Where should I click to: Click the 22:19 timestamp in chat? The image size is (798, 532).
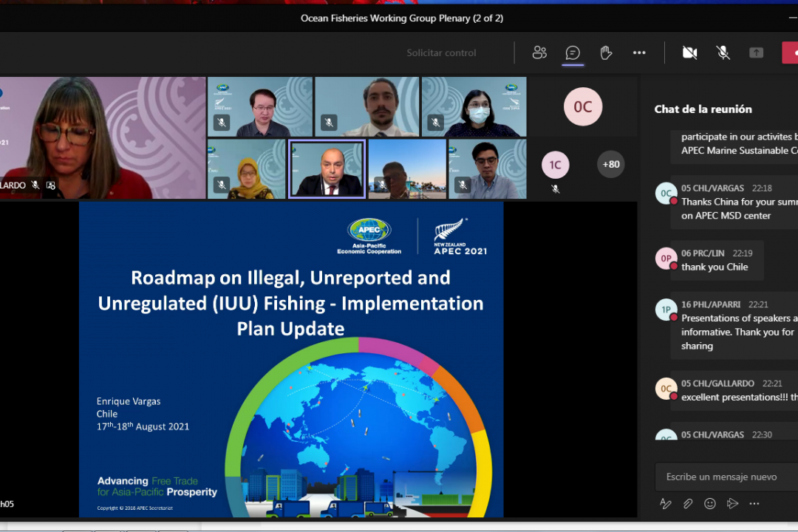(x=743, y=253)
